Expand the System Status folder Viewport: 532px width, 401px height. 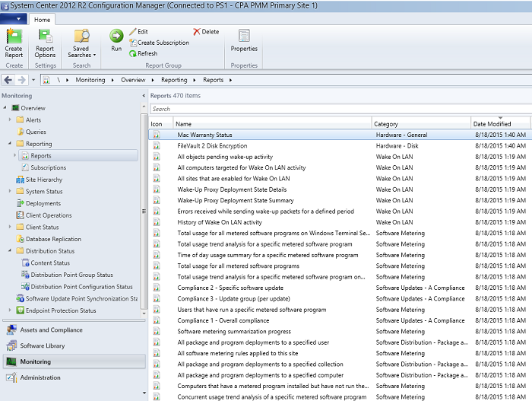coord(10,191)
